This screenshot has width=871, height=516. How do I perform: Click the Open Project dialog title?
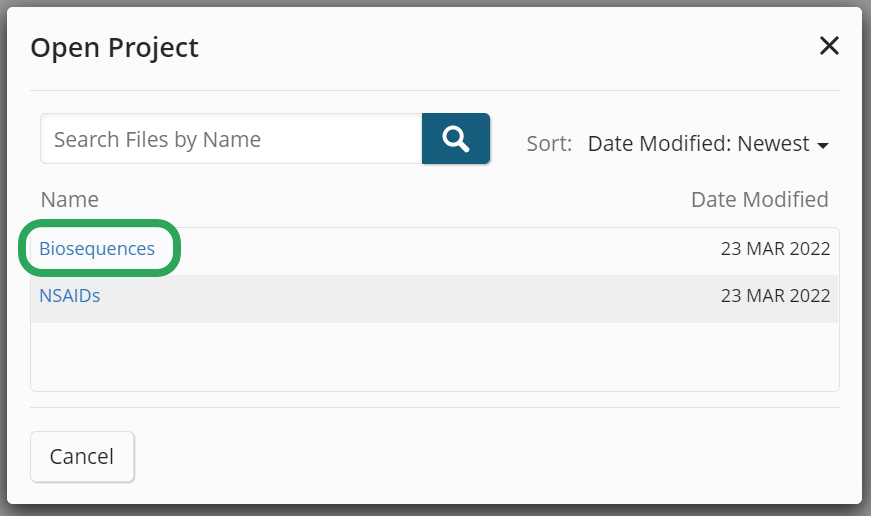pos(115,47)
